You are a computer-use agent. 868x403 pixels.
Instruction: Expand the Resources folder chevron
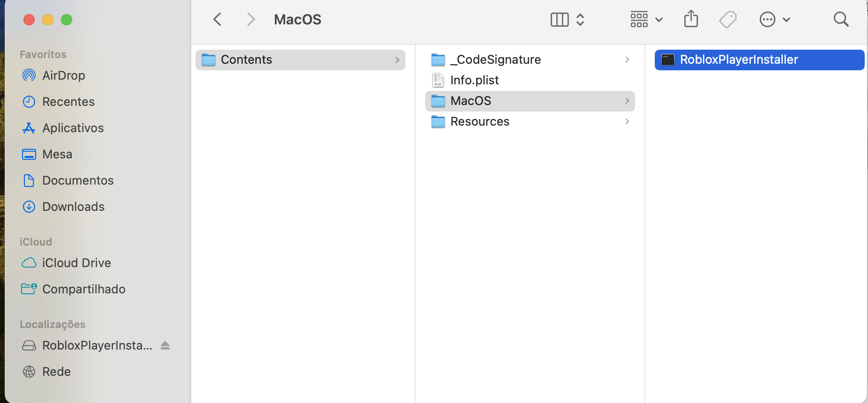click(627, 121)
